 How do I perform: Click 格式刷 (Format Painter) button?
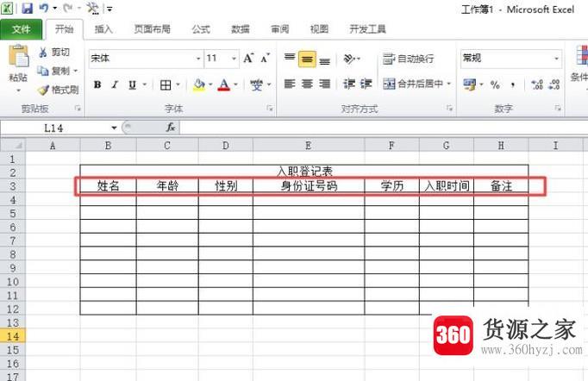pos(58,90)
